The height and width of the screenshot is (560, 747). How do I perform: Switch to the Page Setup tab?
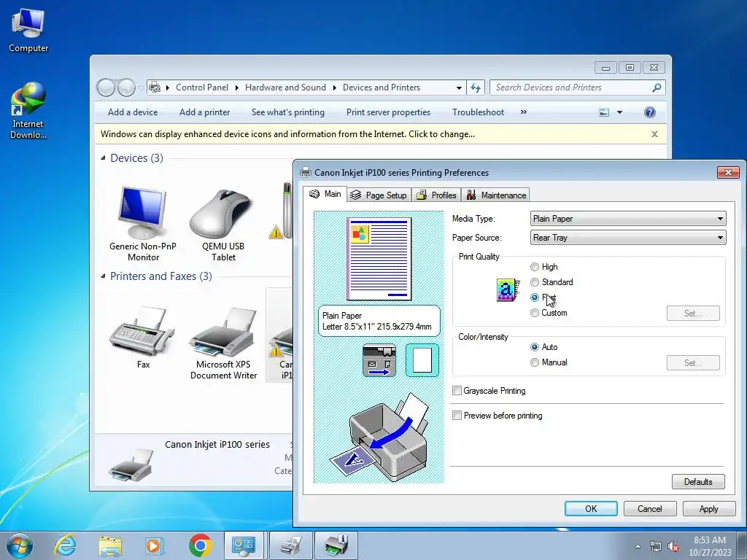(x=379, y=195)
